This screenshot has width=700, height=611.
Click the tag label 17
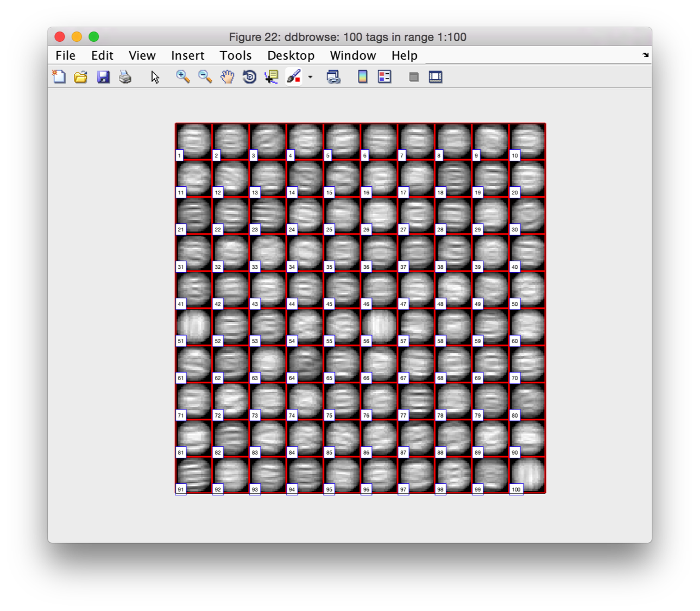point(403,193)
